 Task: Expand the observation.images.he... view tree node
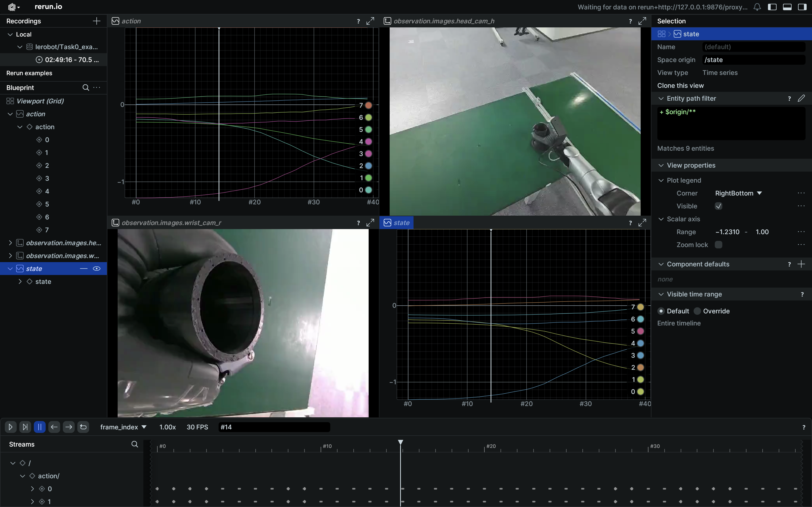click(10, 243)
